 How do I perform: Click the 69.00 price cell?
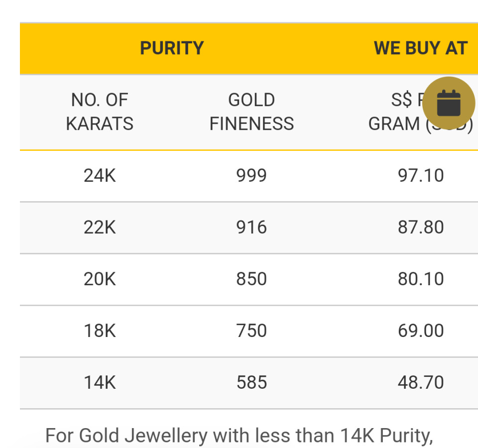pyautogui.click(x=421, y=331)
